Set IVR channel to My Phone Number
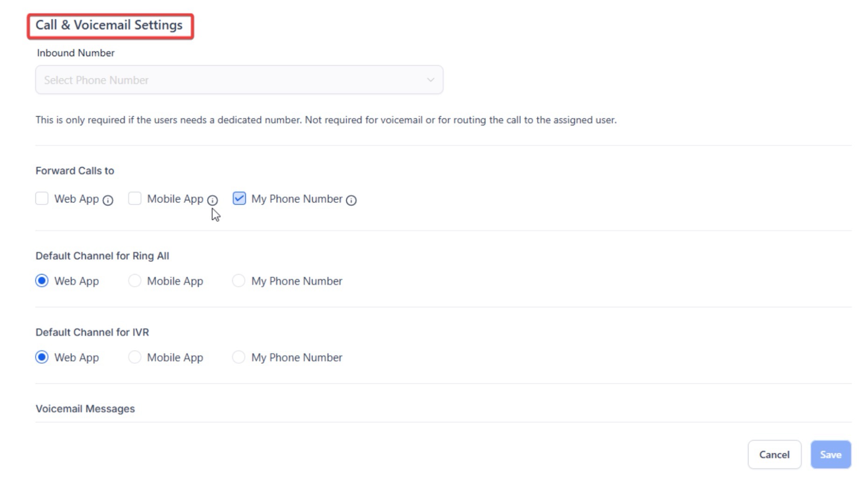This screenshot has width=868, height=479. point(239,357)
